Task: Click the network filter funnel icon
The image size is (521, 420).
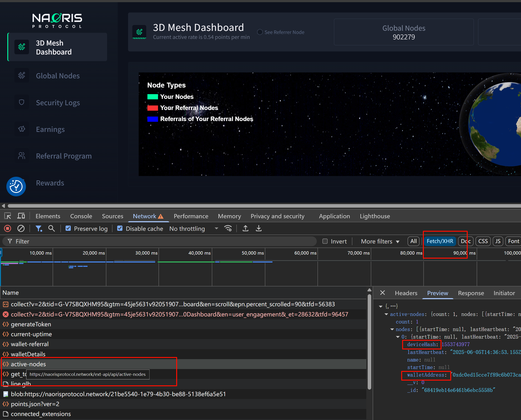Action: 39,228
